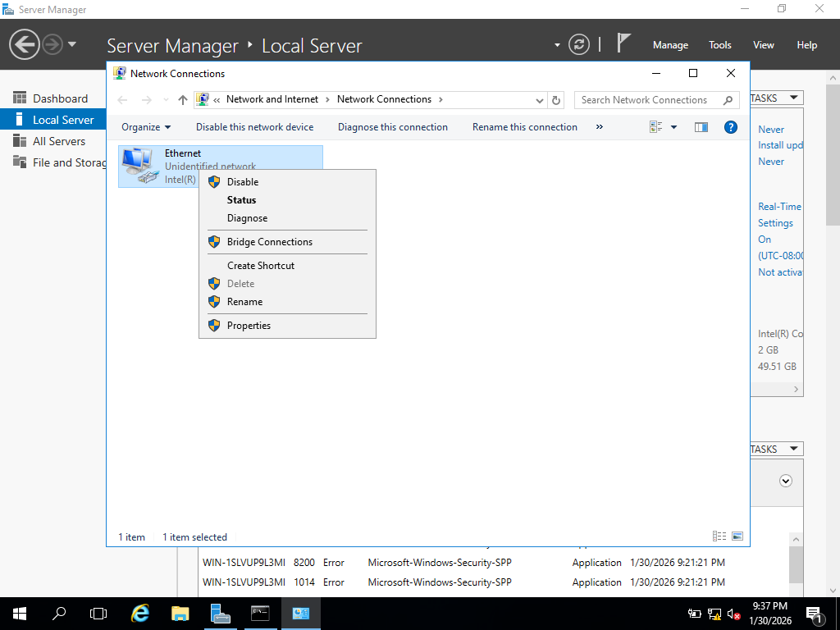Click Disable this network device
Image resolution: width=840 pixels, height=630 pixels.
tap(254, 127)
